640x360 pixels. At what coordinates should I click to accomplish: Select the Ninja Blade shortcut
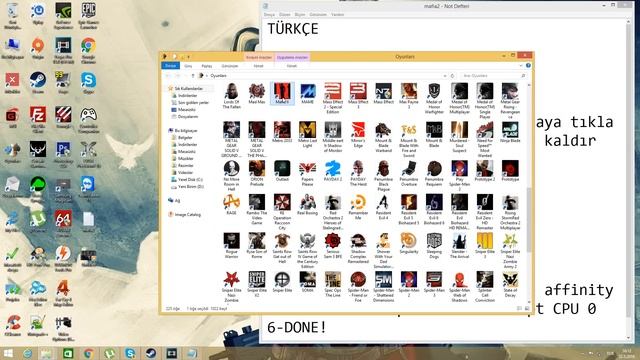[x=510, y=132]
